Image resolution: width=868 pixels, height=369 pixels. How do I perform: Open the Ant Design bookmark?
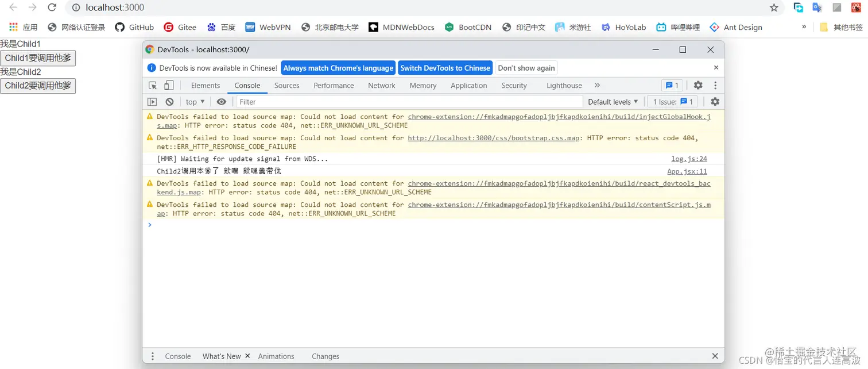[x=736, y=27]
